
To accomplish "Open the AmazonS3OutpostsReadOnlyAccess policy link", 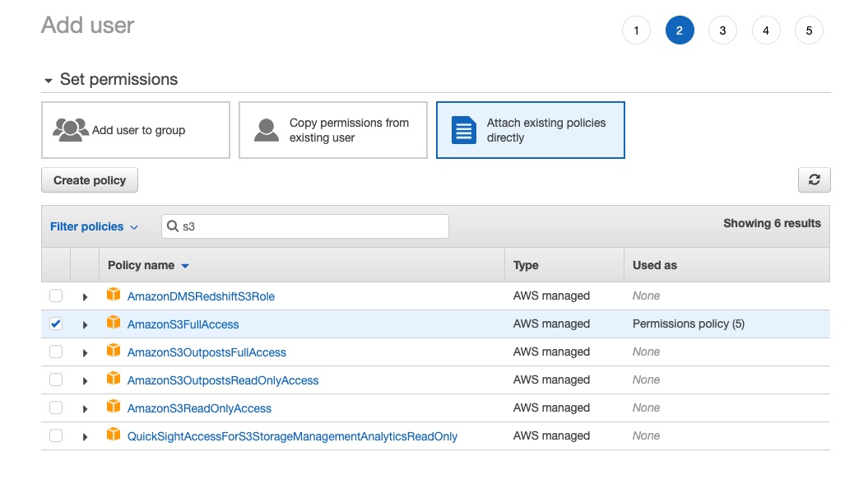I will [223, 380].
